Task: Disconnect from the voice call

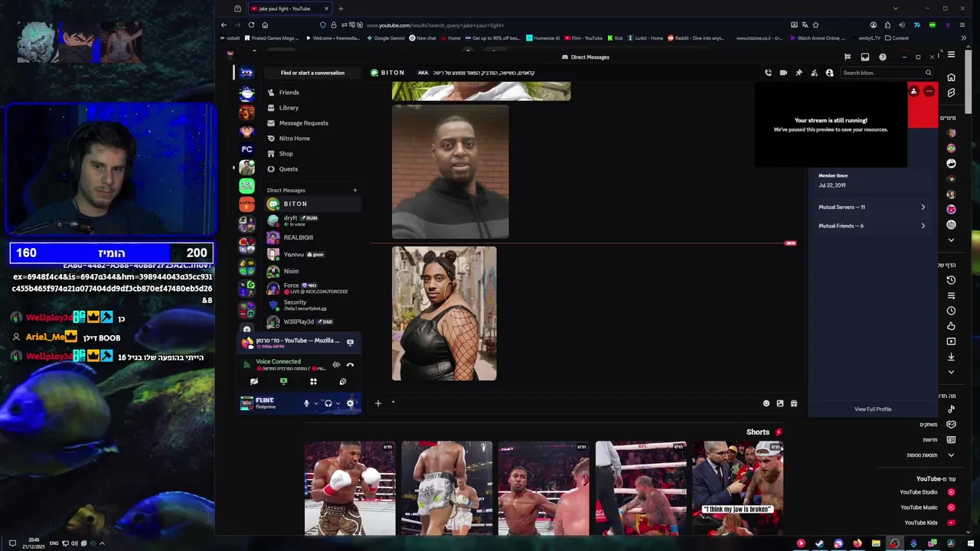Action: (x=350, y=365)
